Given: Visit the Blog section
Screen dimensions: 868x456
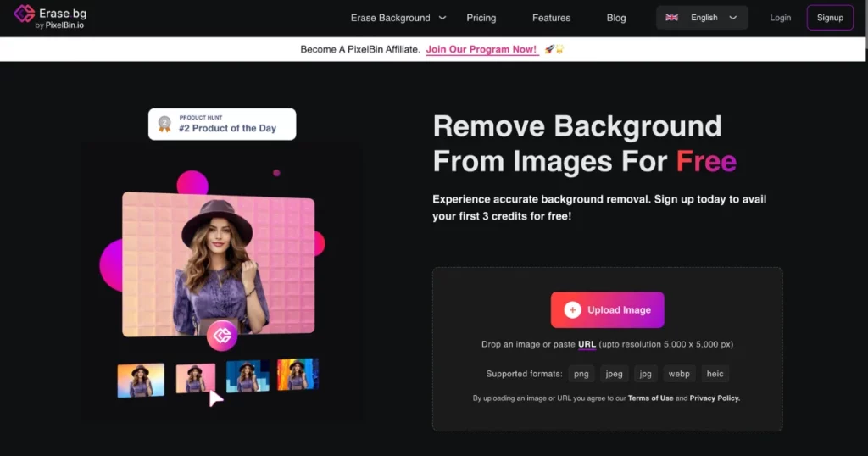Looking at the screenshot, I should (x=615, y=18).
